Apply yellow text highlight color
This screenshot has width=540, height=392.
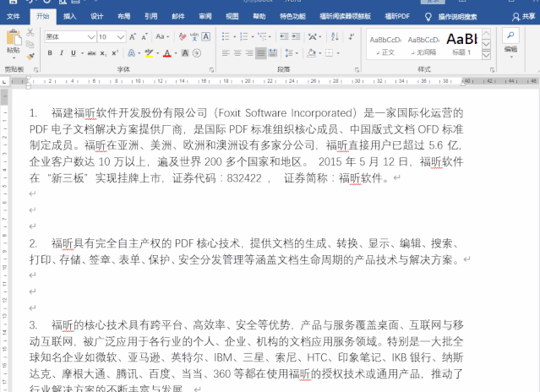point(149,53)
